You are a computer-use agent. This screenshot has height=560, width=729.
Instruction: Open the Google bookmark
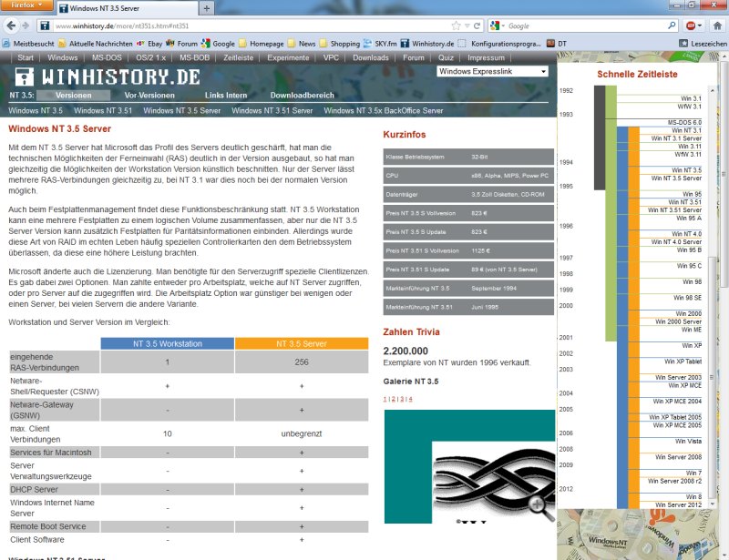coord(218,44)
